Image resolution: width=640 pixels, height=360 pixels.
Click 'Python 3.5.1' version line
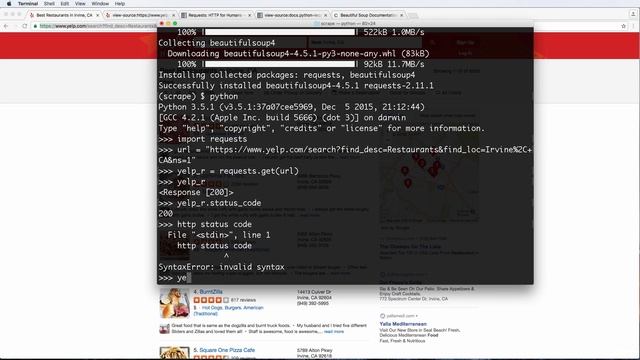[291, 107]
